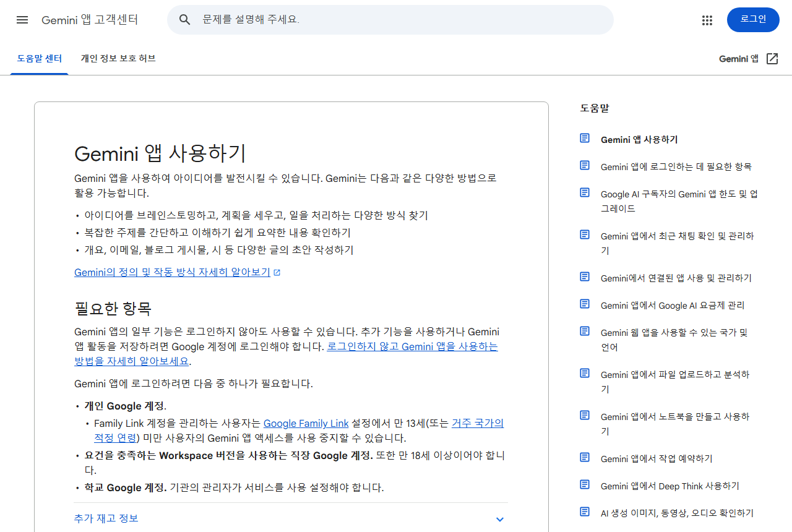The image size is (792, 532).
Task: Click article icon beside Google AI 구독자의 Gemini 앱 한도
Action: tap(585, 192)
